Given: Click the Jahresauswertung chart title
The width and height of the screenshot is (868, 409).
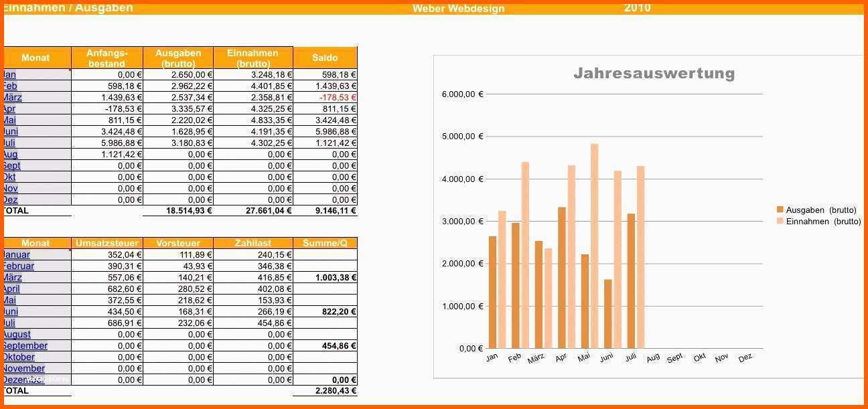Looking at the screenshot, I should (x=654, y=74).
